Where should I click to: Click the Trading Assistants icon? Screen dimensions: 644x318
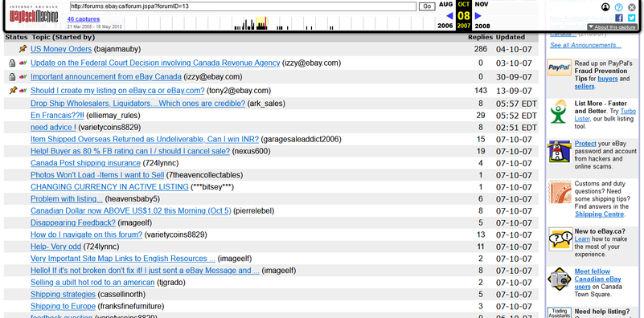[x=560, y=312]
